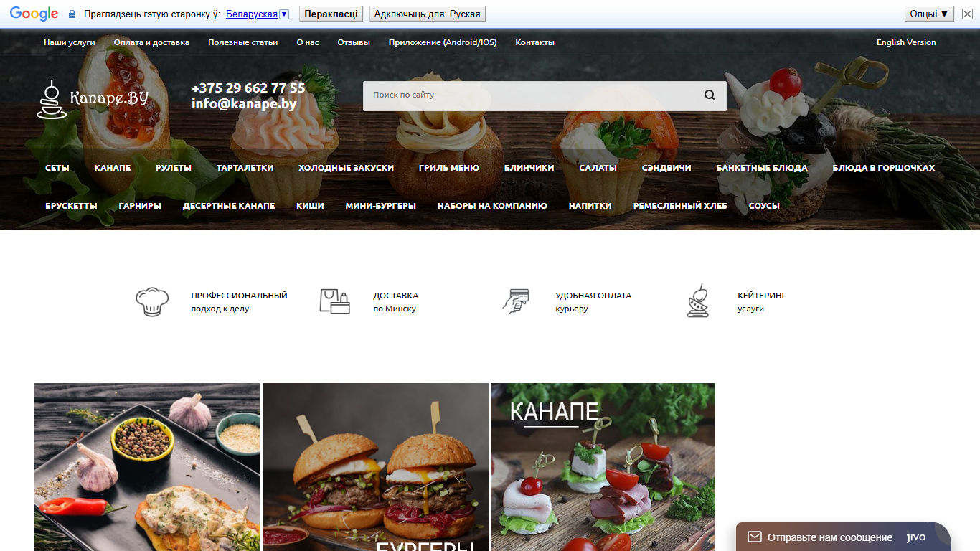Open Отправьте нам сообщение chat widget
Image resolution: width=980 pixels, height=551 pixels.
[843, 537]
